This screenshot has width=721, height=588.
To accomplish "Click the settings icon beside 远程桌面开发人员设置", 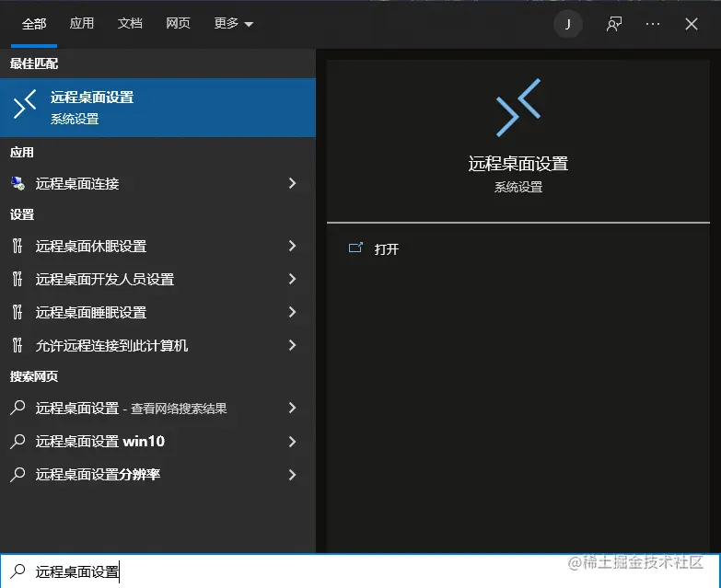I will coord(17,280).
